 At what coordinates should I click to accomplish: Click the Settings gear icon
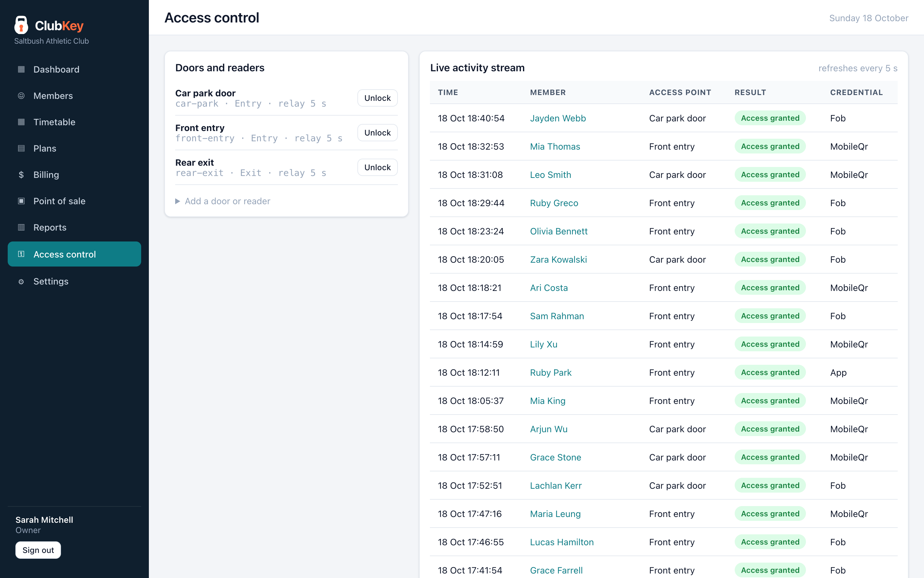coord(21,282)
